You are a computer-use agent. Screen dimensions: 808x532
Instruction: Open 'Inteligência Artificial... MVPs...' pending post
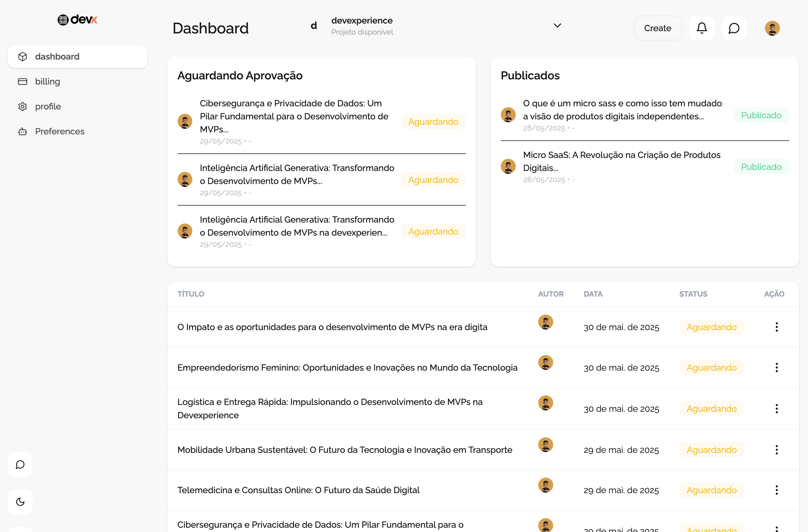pos(297,174)
